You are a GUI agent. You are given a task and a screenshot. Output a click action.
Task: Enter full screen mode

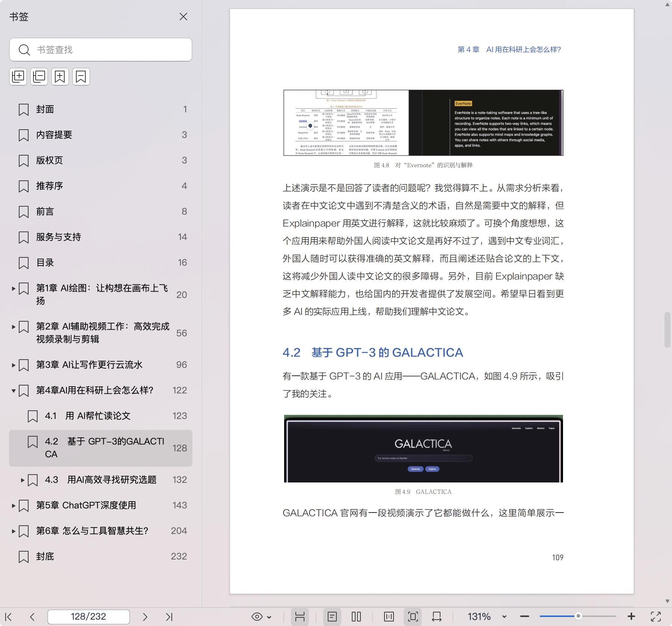pyautogui.click(x=656, y=617)
